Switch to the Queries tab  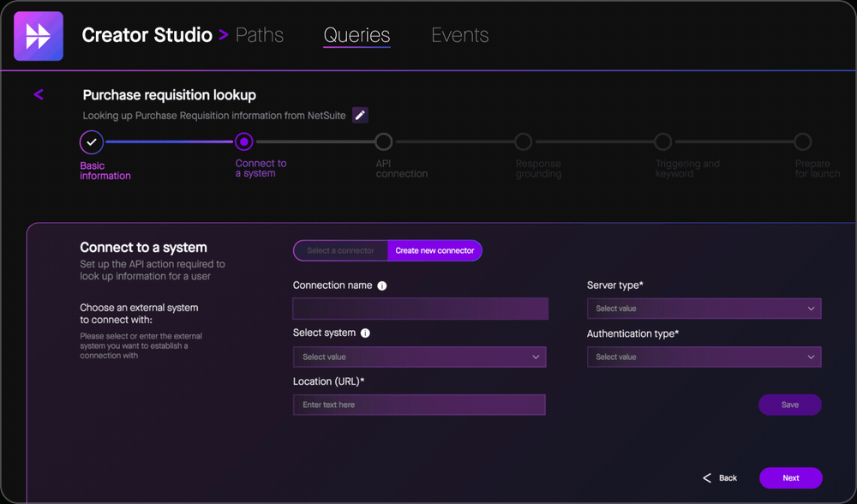point(357,36)
